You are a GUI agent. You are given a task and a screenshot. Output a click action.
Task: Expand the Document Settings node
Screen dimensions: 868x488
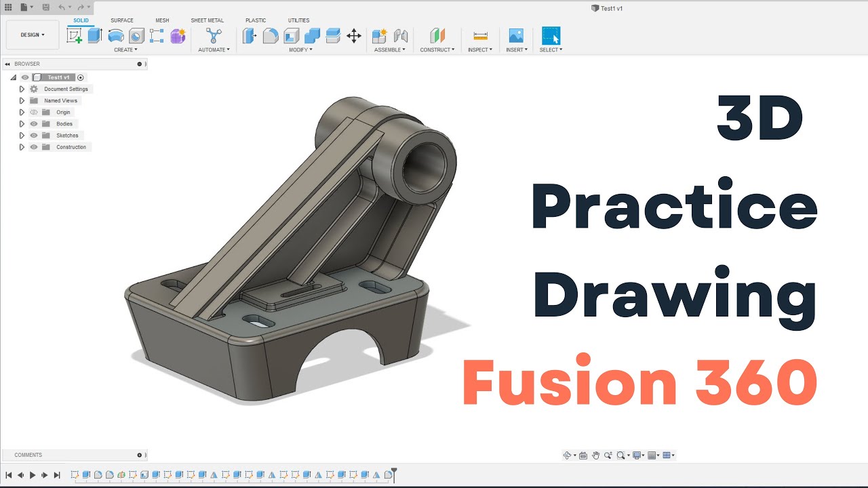pos(22,89)
